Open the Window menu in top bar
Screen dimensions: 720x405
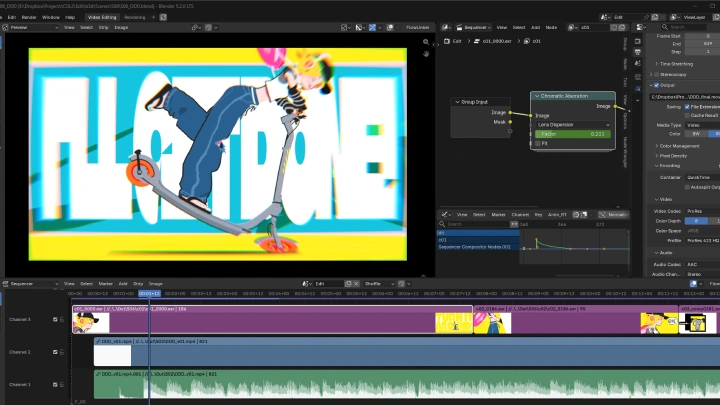click(51, 17)
